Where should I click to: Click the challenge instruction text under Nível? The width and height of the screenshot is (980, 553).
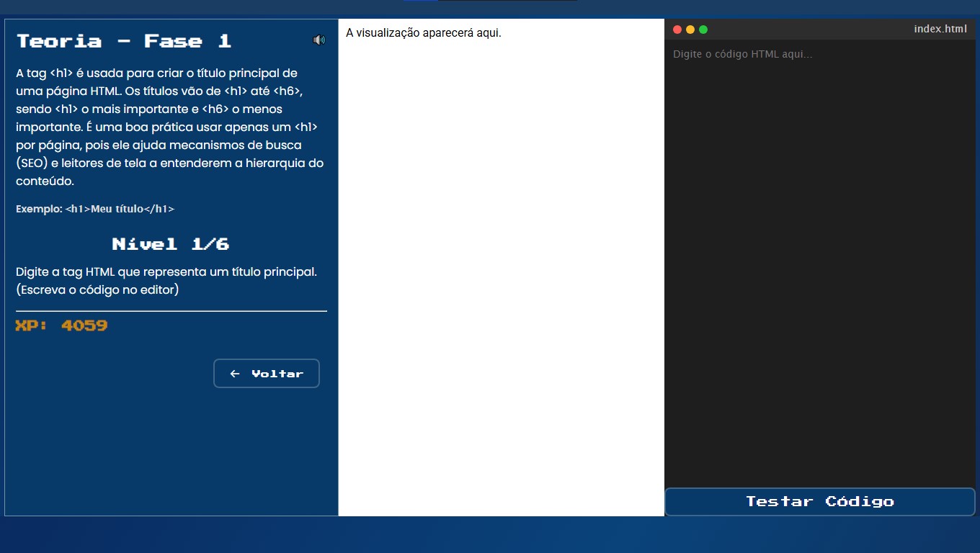[x=166, y=281]
